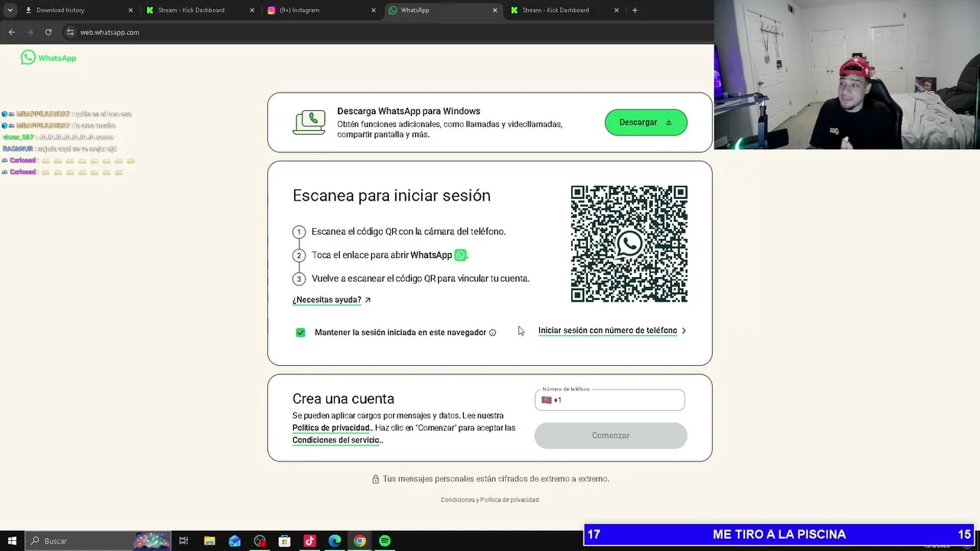
Task: Open the Windows Start menu
Action: point(12,541)
